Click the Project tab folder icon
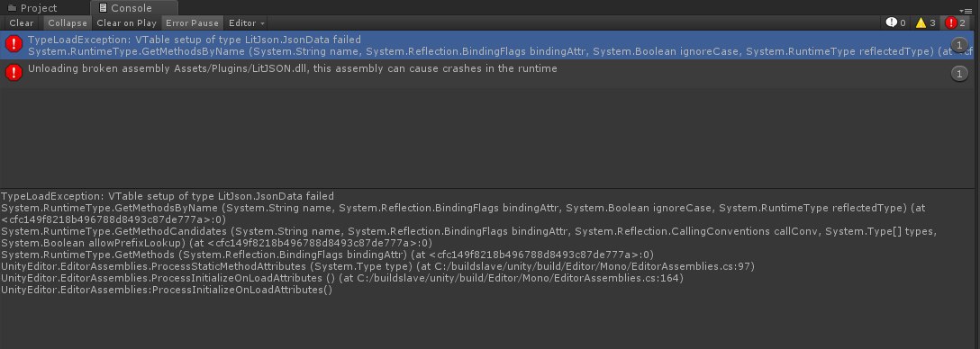The image size is (980, 349). pos(11,8)
